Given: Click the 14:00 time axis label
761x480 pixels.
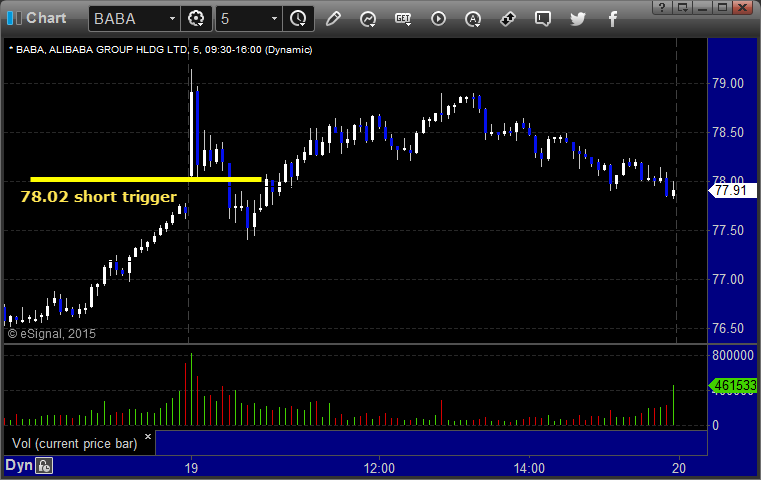Looking at the screenshot, I should tap(529, 468).
